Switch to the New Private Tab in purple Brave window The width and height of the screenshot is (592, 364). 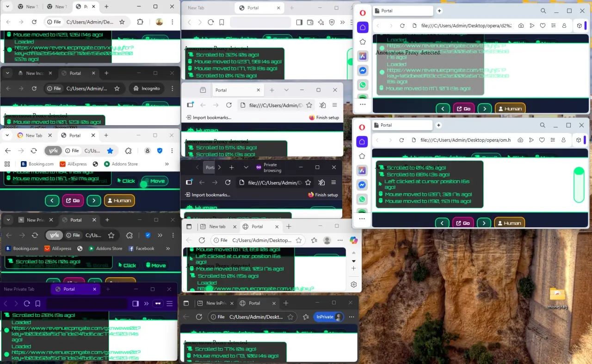[19, 289]
